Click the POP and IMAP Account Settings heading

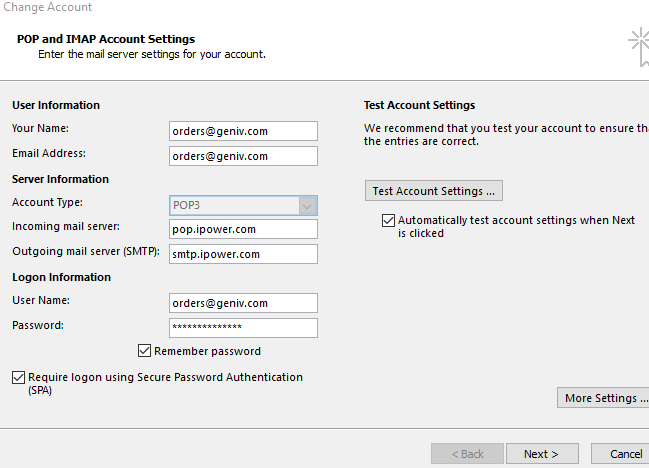pyautogui.click(x=106, y=39)
